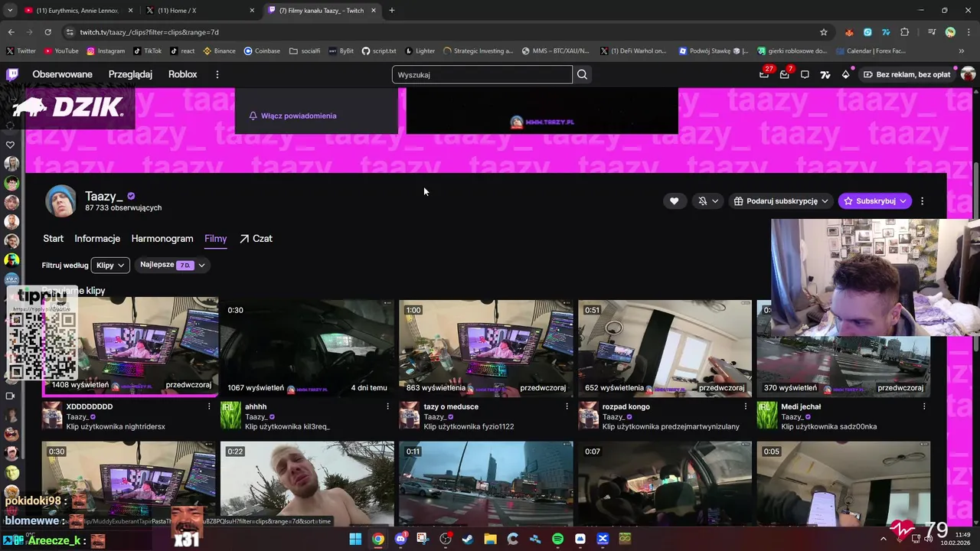Viewport: 980px width, 551px height.
Task: Open the Twitter bookmark
Action: pyautogui.click(x=21, y=51)
